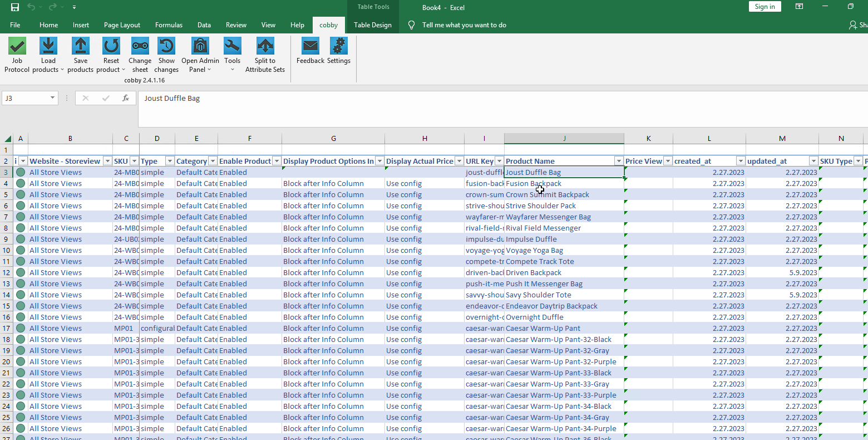
Task: Select the Overnight Duffle cell
Action: [564, 317]
